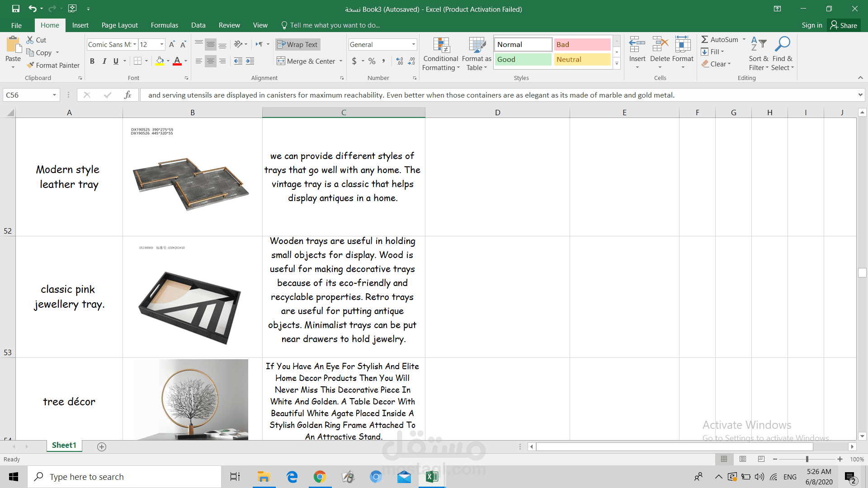Click the AutoSum sigma icon
868x488 pixels.
(704, 40)
